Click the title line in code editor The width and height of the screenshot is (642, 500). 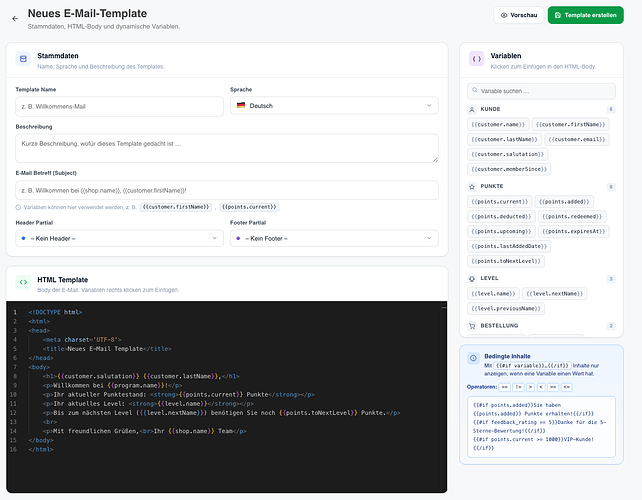pos(107,349)
